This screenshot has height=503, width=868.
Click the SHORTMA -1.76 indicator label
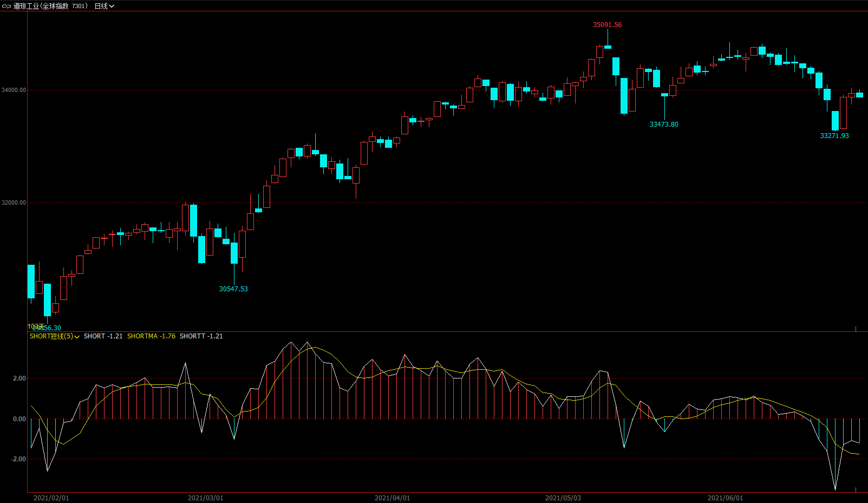(x=151, y=336)
